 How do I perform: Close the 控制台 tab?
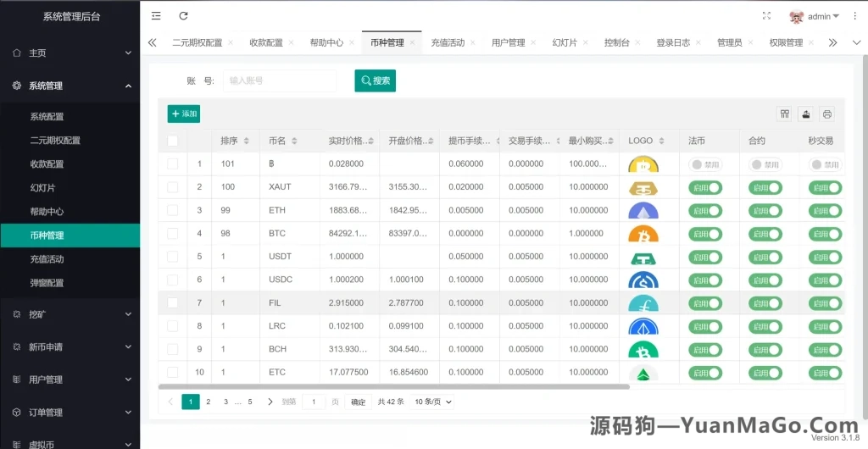pos(637,42)
